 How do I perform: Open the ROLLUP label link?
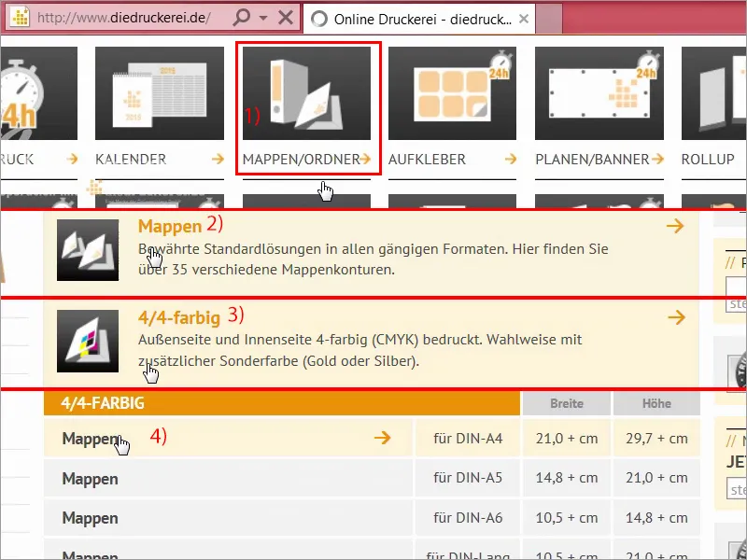[708, 159]
